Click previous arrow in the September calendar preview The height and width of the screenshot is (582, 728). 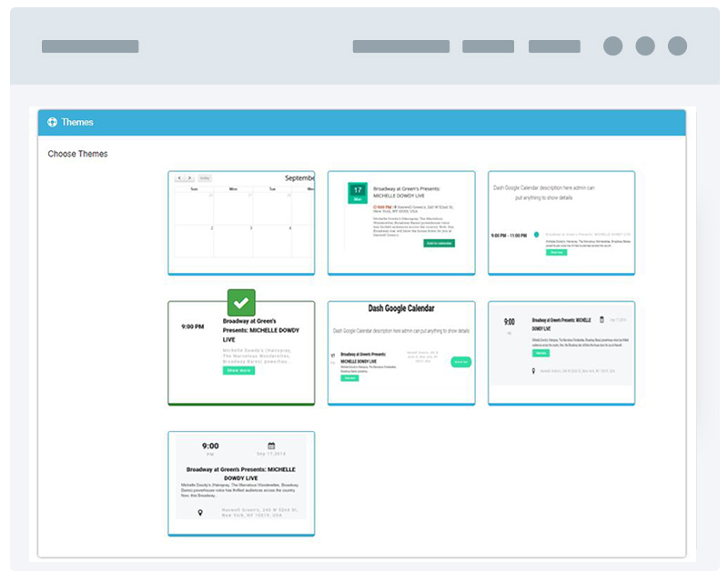click(x=179, y=178)
